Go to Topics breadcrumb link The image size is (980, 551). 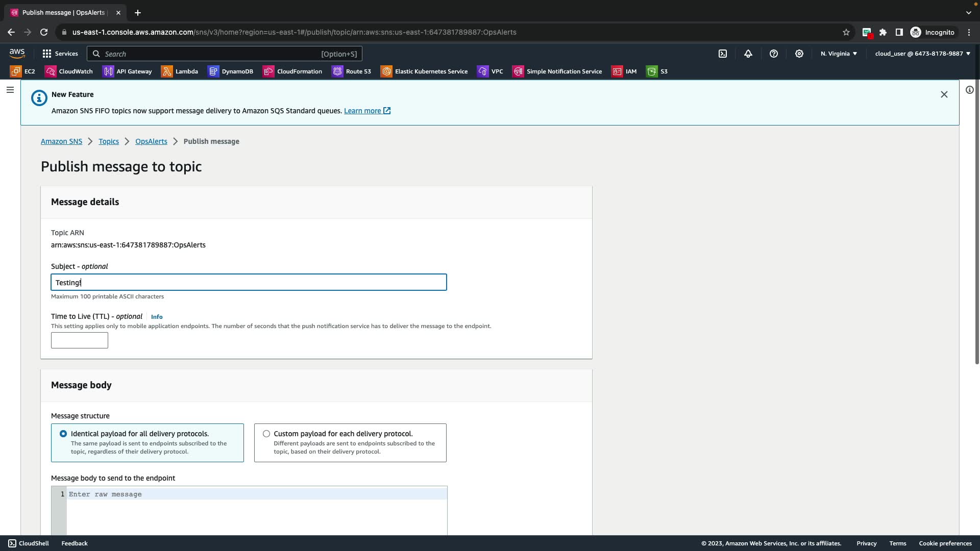109,141
